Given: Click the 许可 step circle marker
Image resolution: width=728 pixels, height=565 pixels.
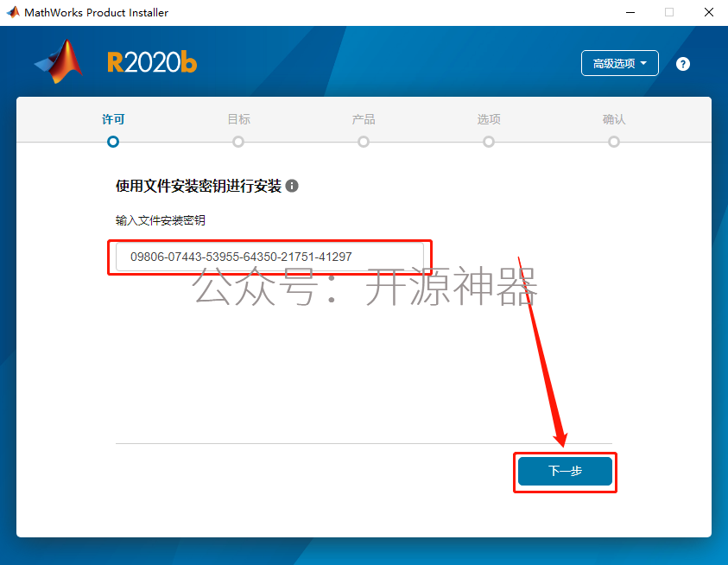Looking at the screenshot, I should tap(113, 142).
